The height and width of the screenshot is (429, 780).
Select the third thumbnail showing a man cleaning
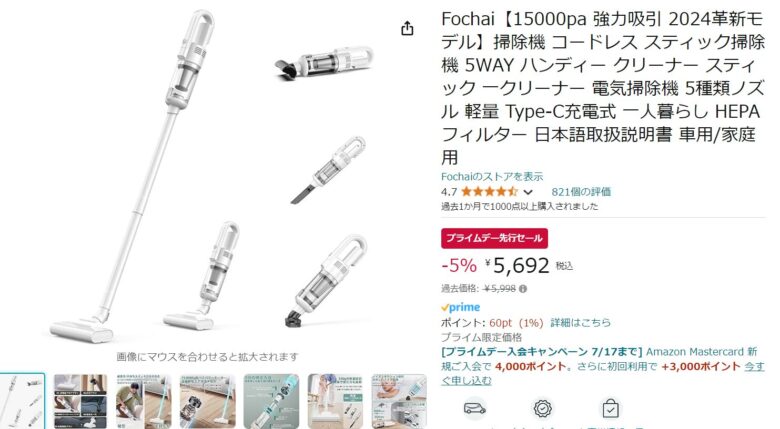coord(144,401)
